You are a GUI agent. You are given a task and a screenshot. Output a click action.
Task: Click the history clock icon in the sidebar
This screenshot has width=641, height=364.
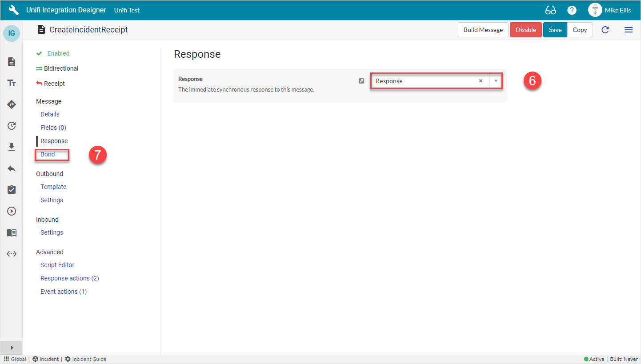11,126
